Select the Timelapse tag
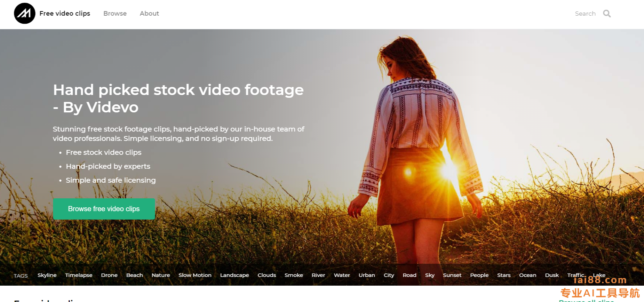Screen dimensions: 644x302 [79, 275]
